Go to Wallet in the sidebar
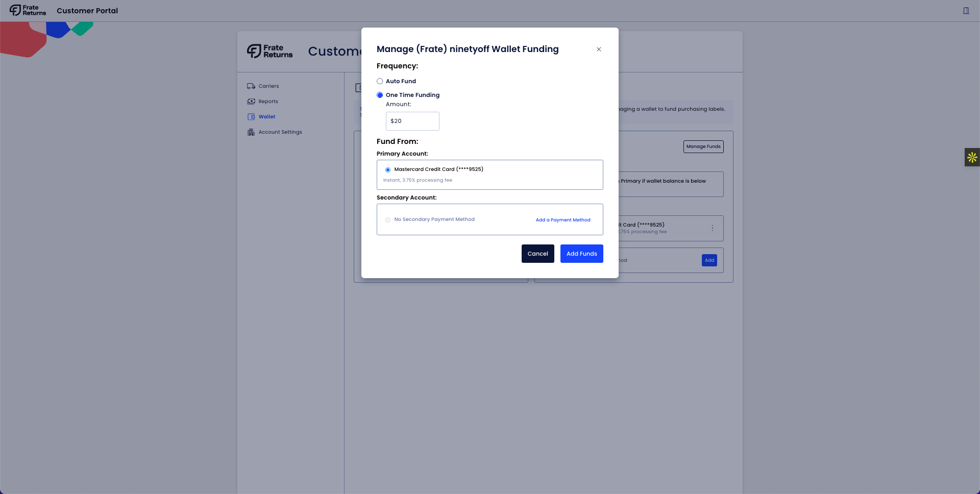980x494 pixels. 267,117
